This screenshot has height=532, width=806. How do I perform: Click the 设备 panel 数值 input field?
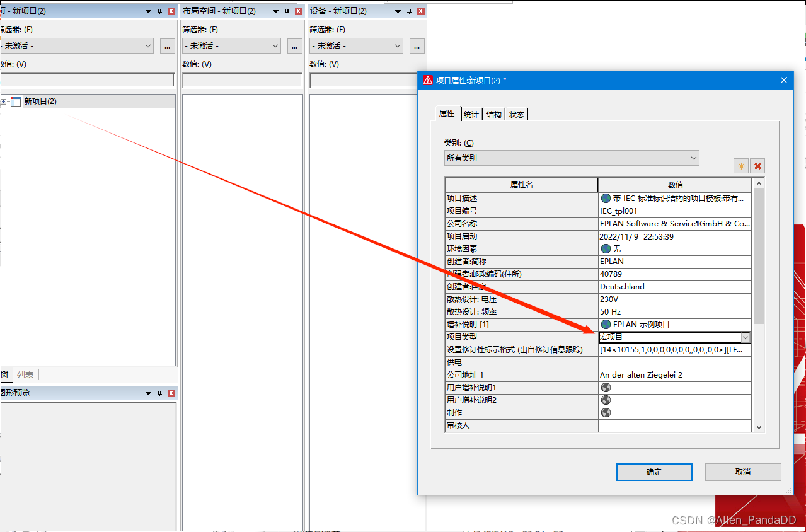coord(367,80)
